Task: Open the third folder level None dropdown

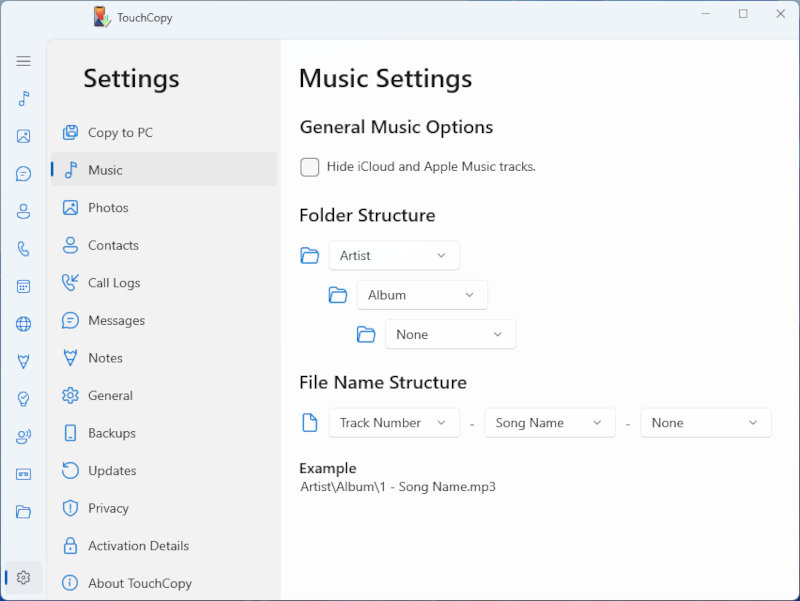Action: [x=450, y=335]
